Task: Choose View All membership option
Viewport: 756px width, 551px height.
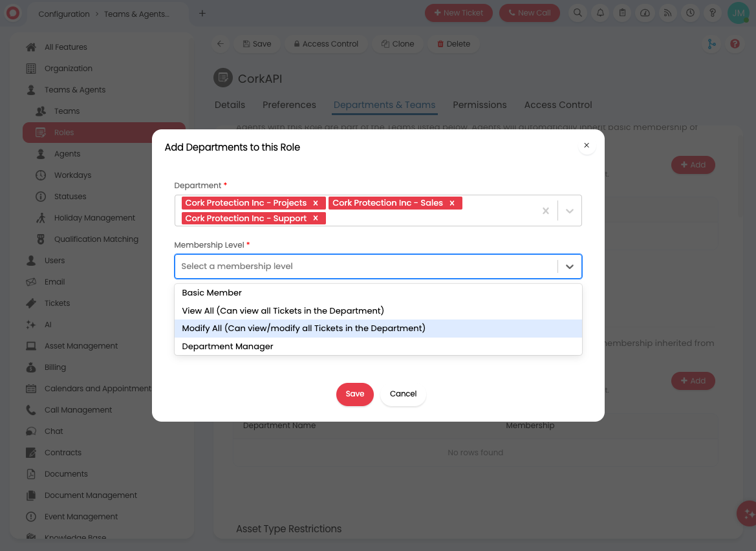Action: [x=378, y=310]
